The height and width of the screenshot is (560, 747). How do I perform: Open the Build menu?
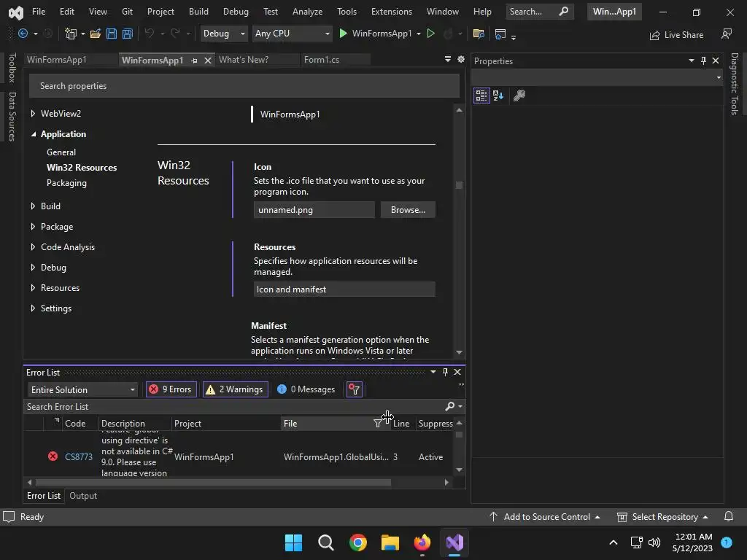tap(198, 12)
